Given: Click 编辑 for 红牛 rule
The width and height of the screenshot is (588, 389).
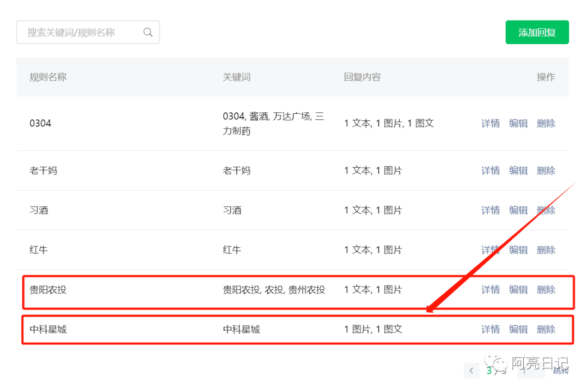Looking at the screenshot, I should [x=518, y=250].
